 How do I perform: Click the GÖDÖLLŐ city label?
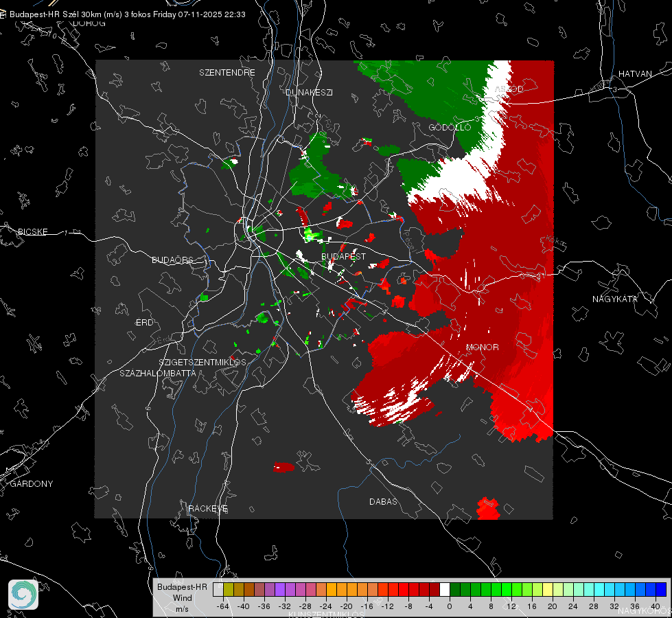coord(450,127)
